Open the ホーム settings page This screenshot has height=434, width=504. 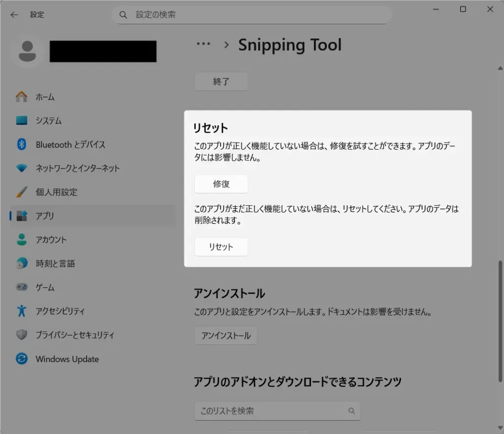click(93, 97)
